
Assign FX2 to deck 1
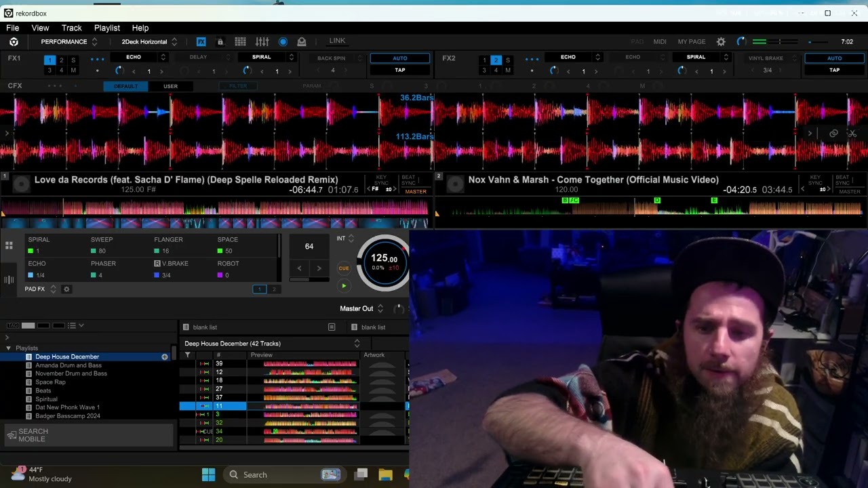click(484, 60)
